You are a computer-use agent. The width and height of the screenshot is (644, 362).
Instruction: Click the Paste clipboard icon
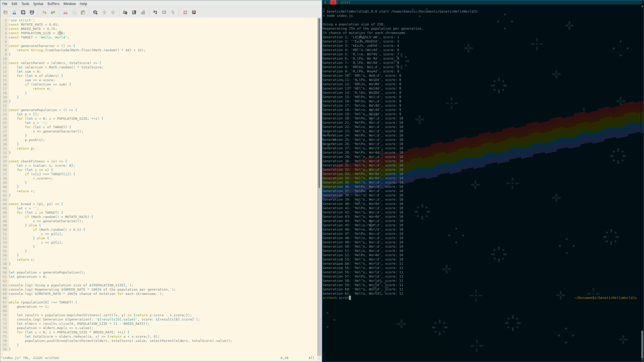tap(83, 12)
